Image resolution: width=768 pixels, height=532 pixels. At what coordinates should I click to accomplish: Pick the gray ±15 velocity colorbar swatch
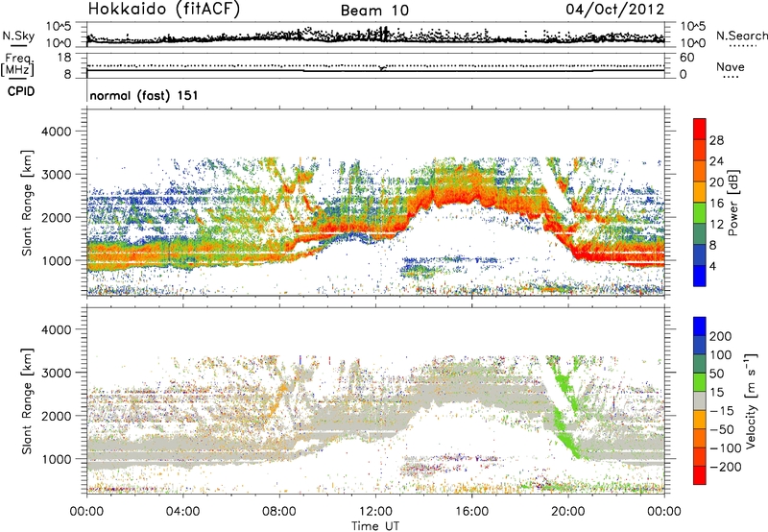pos(700,401)
